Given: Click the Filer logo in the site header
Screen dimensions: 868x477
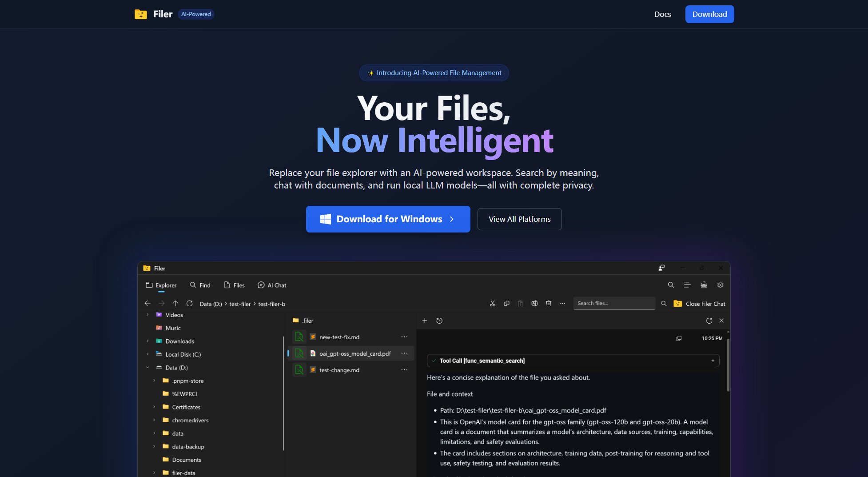Looking at the screenshot, I should coord(154,14).
